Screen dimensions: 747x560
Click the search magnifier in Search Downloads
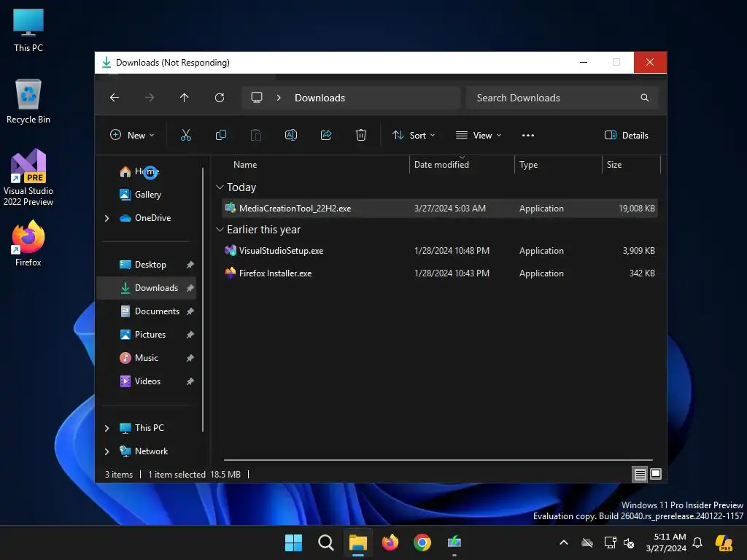(x=645, y=98)
